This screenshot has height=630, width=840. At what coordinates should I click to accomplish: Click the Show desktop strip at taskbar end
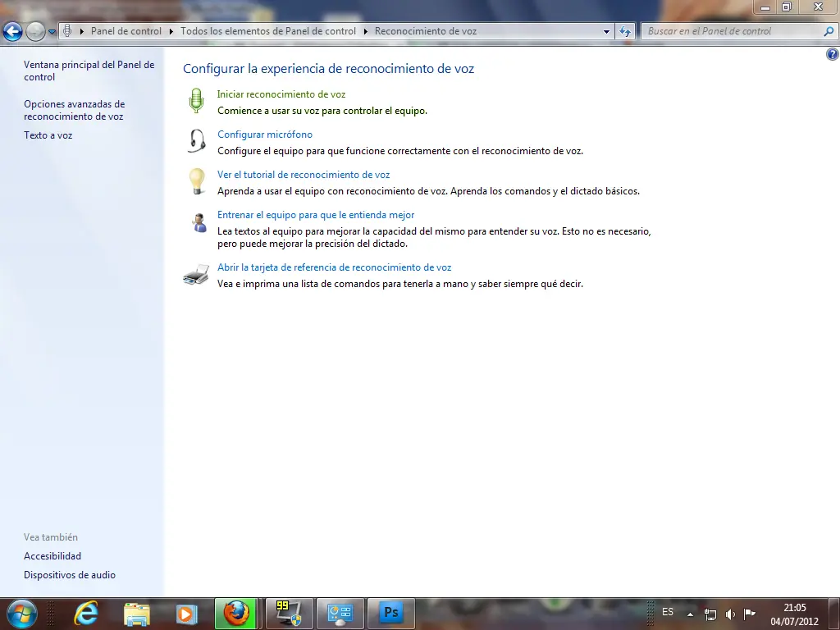(834, 614)
